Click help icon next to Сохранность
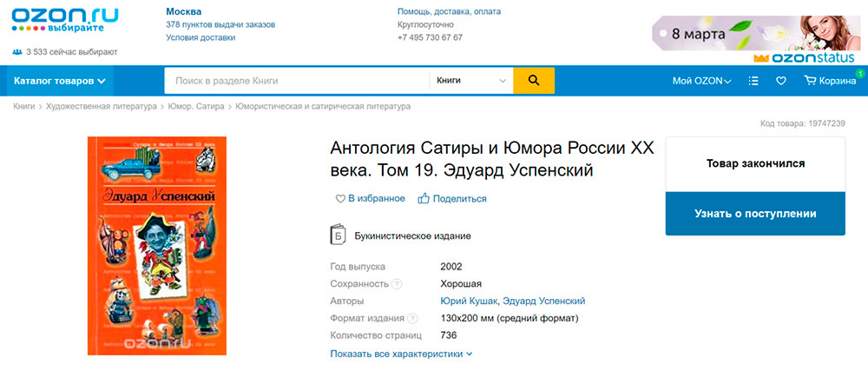The height and width of the screenshot is (365, 868). pyautogui.click(x=397, y=284)
